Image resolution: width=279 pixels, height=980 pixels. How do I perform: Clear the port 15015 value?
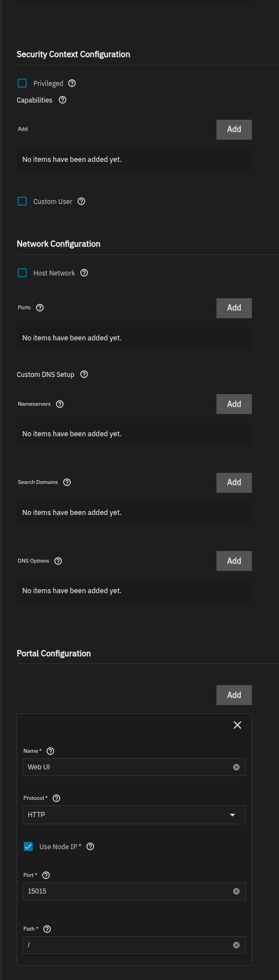pos(236,891)
